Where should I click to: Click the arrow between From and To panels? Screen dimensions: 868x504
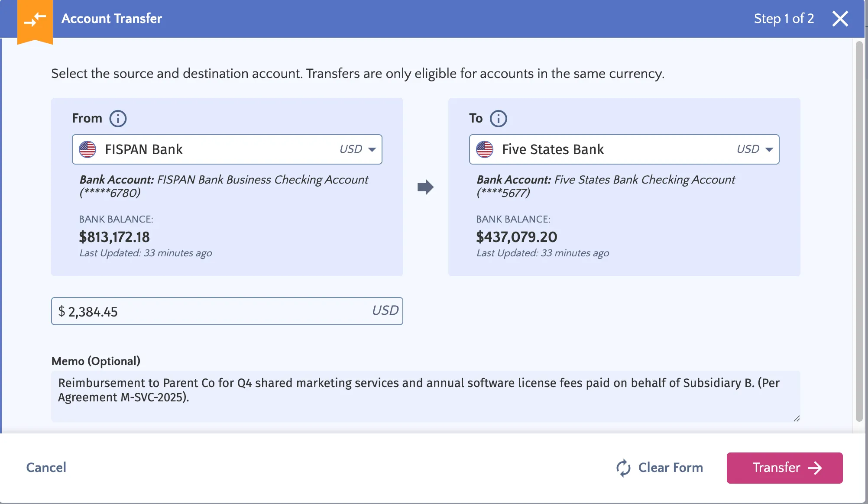(425, 187)
